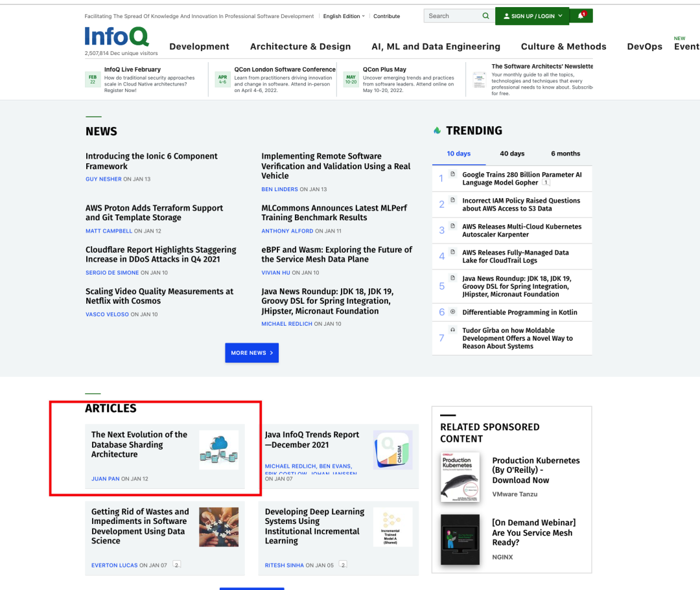Viewport: 700px width, 590px height.
Task: Click Deep Learning Systems article thumbnail
Action: click(x=393, y=527)
